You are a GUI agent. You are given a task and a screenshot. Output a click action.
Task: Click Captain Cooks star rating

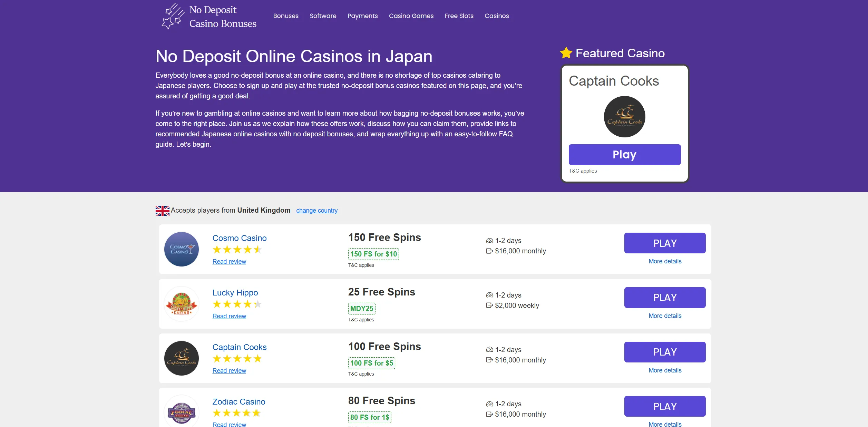(237, 359)
